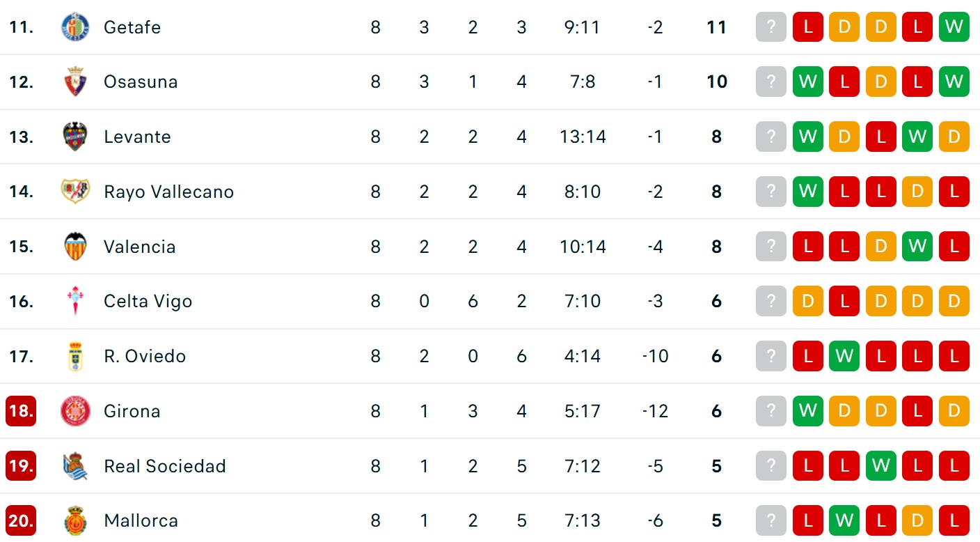Click the Real Sociedad crest icon

point(75,466)
